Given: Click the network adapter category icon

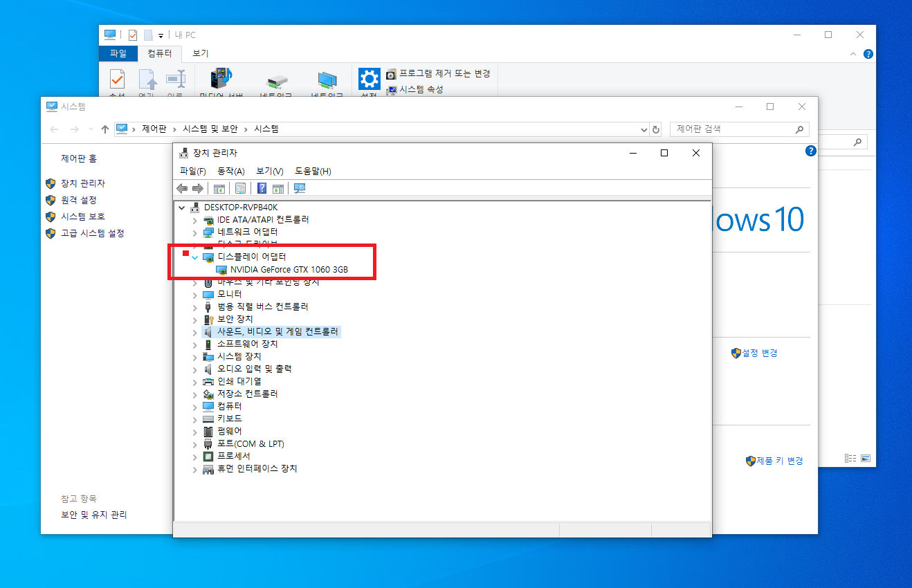Looking at the screenshot, I should 208,232.
